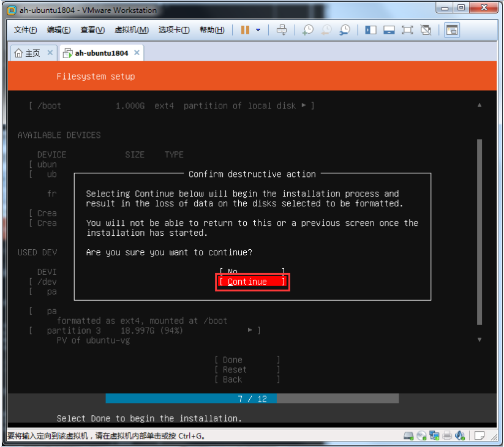Toggle the Unity mode icon
The image size is (504, 447).
(x=426, y=30)
